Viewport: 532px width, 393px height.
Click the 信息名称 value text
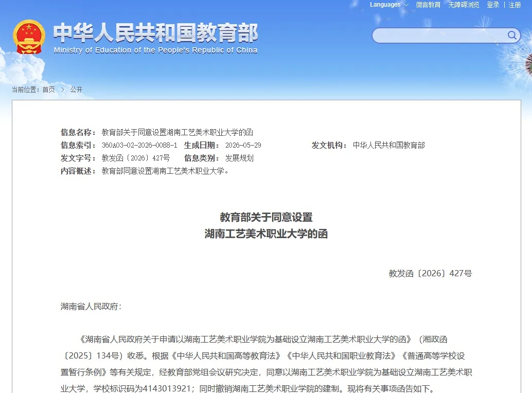(178, 132)
